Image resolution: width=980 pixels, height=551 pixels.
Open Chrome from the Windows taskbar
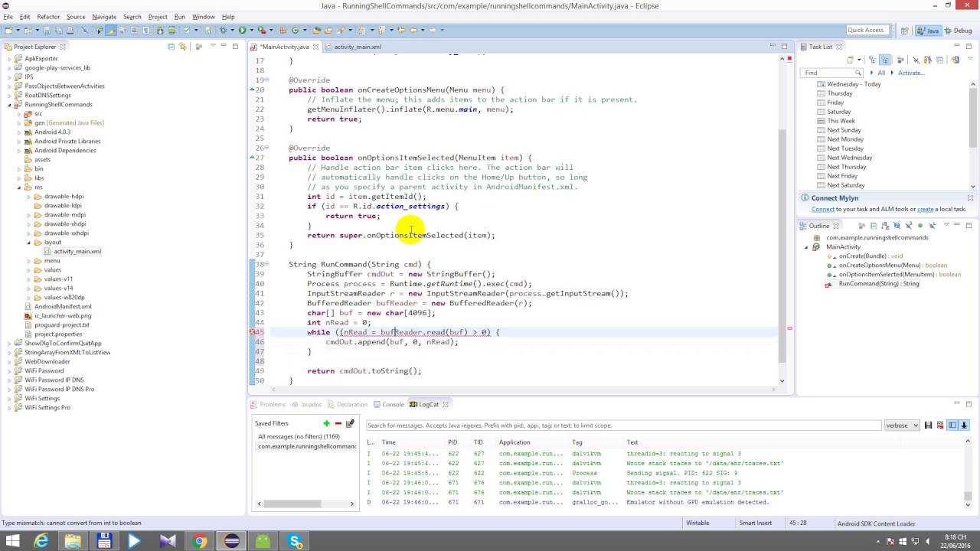pyautogui.click(x=200, y=541)
